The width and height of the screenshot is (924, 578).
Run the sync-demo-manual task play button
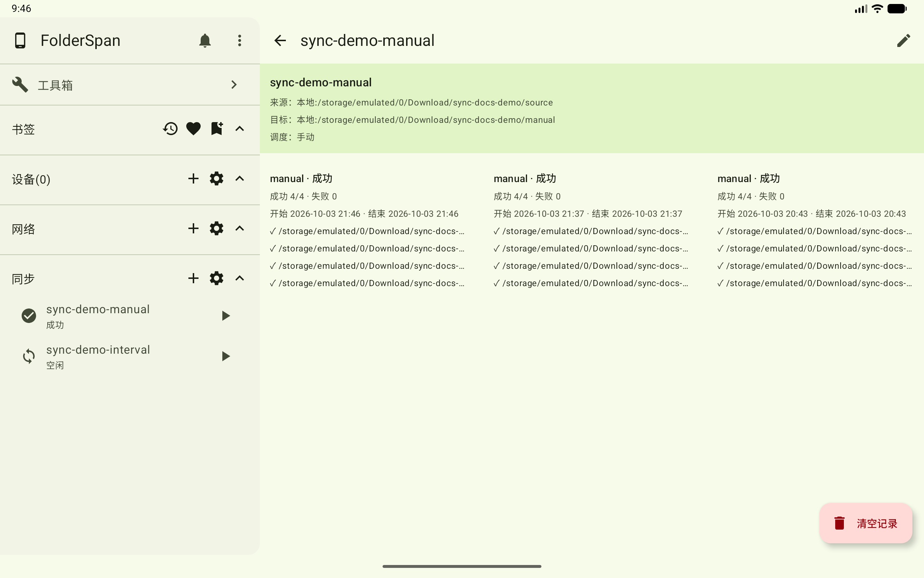[226, 316]
